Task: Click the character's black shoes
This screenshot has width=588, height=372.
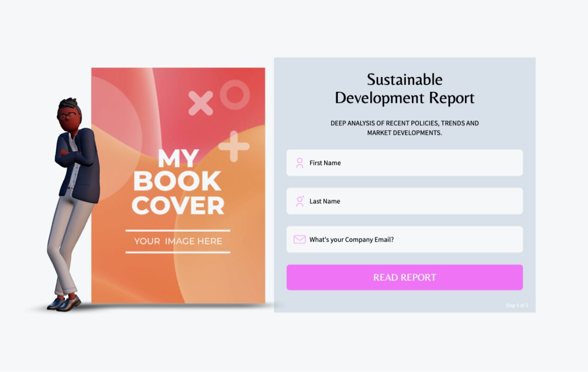Action: [64, 303]
